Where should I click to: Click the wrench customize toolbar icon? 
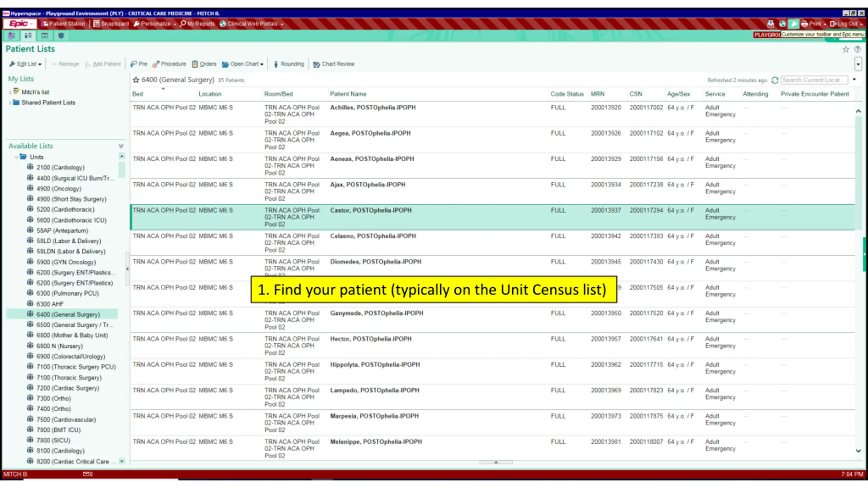(x=793, y=24)
